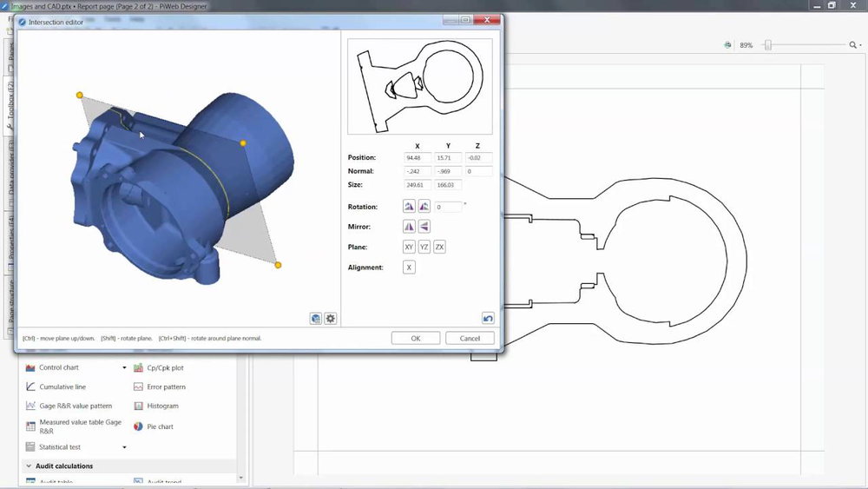Edit the Normal X value field
Viewport: 868px width, 489px height.
418,171
